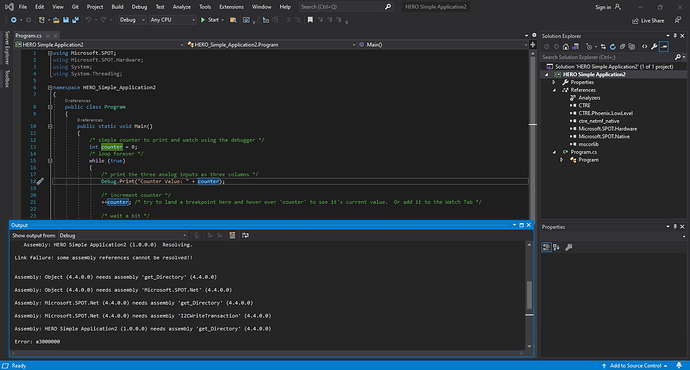Open the Analyze menu
Viewport: 690px width, 370px height.
181,7
